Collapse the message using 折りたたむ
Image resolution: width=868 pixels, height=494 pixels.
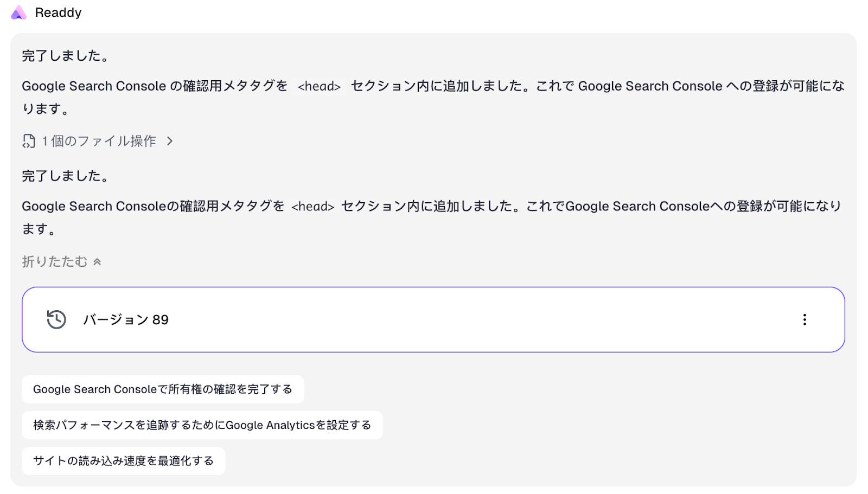pyautogui.click(x=53, y=261)
